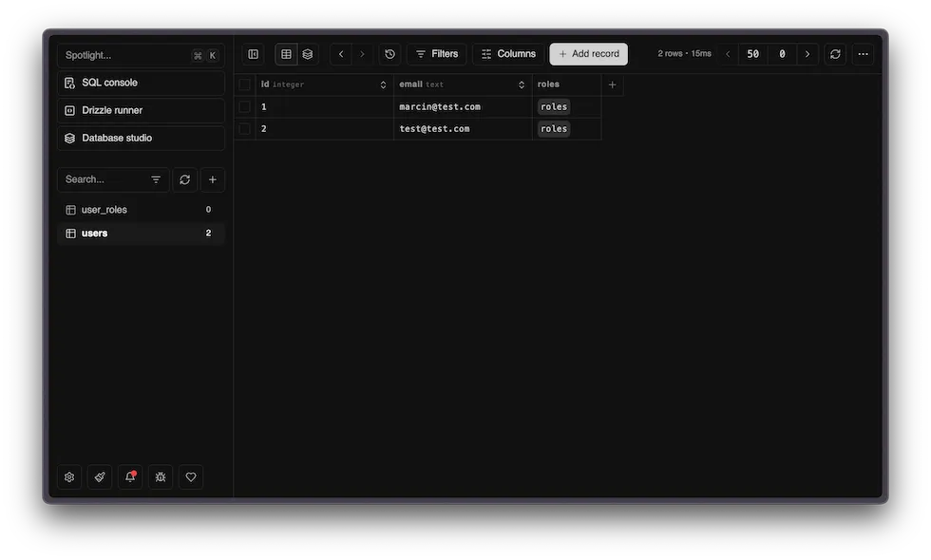Open settings gear in bottom sidebar
931x560 pixels.
tap(69, 477)
